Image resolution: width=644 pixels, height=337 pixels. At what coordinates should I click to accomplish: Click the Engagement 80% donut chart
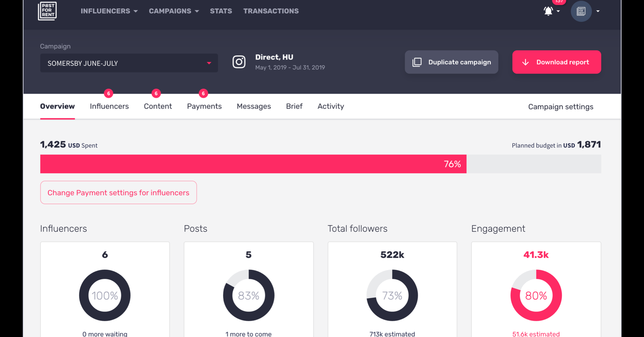(x=536, y=295)
